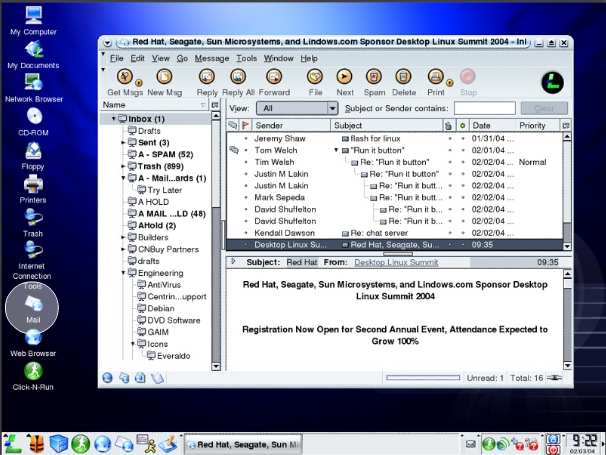The image size is (606, 455).
Task: Open the Message menu
Action: point(212,58)
